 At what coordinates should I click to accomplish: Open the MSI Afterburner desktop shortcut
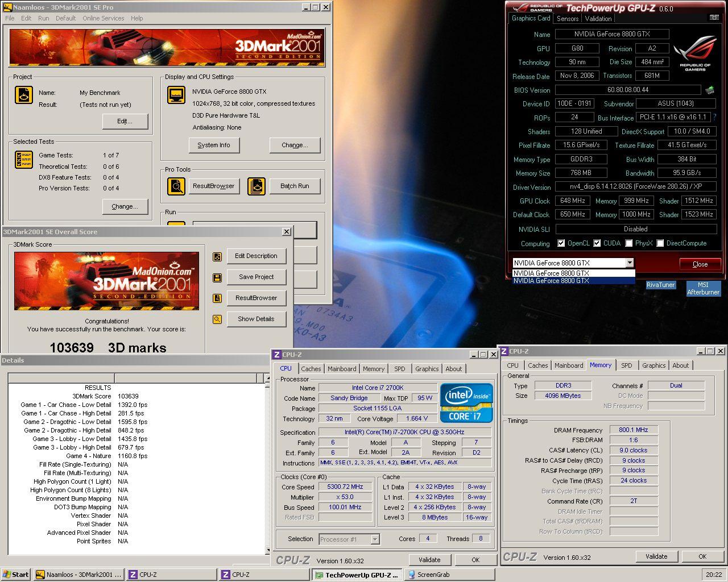703,289
